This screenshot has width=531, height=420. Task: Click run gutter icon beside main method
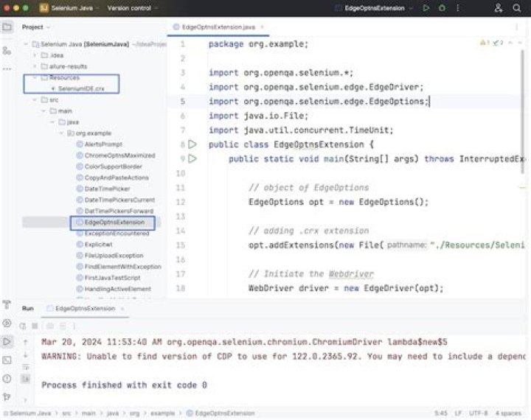coord(192,158)
